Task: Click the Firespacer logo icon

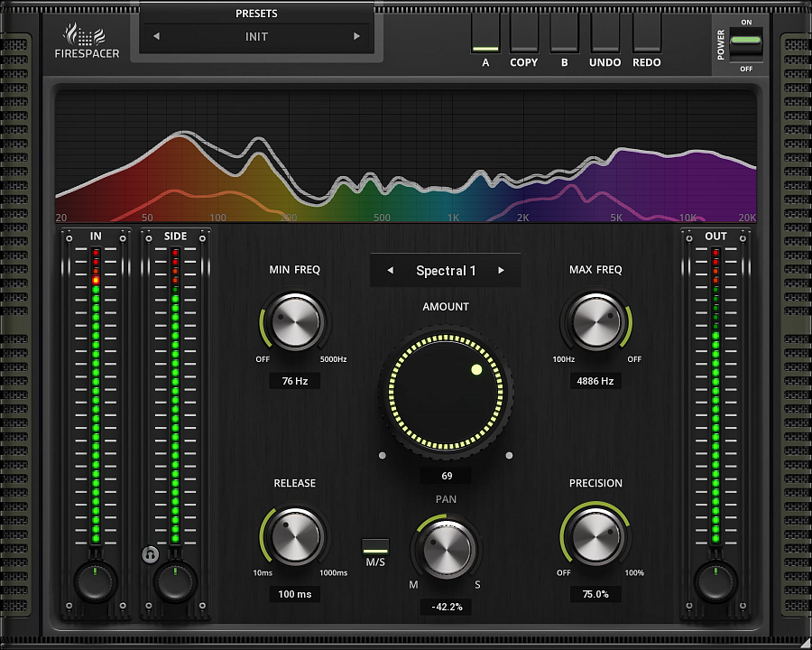Action: (x=86, y=34)
